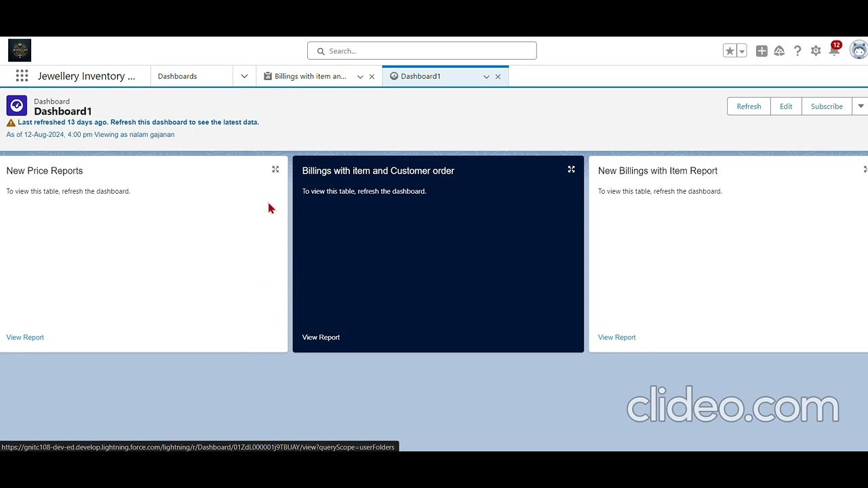
Task: Click the Dashboard1 title heading
Action: (62, 112)
